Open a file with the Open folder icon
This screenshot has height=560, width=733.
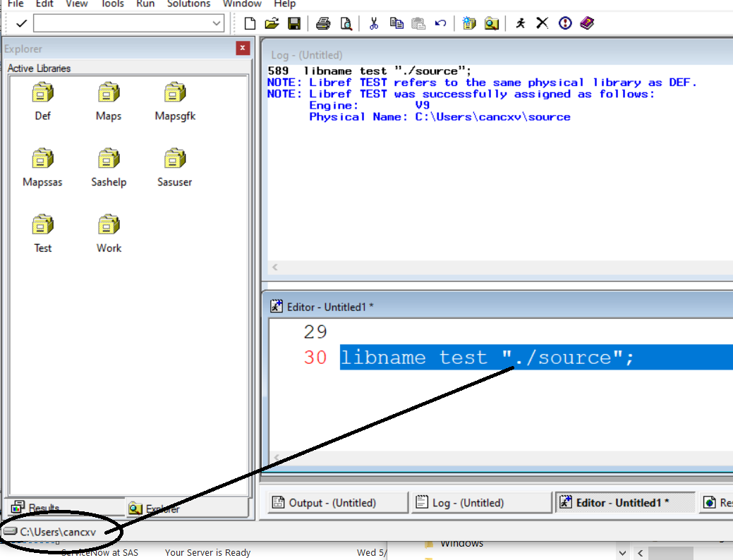(272, 23)
